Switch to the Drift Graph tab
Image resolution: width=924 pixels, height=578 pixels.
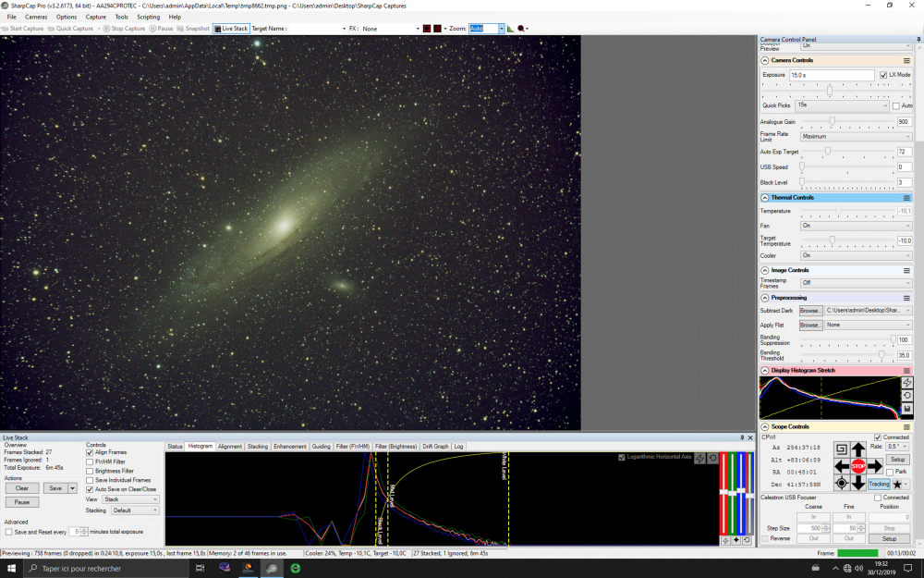[434, 447]
